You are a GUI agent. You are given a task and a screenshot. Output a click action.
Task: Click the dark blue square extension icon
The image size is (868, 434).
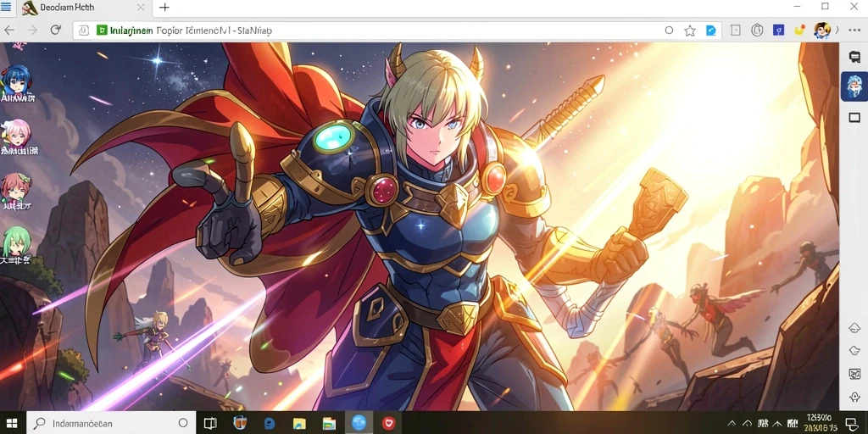[x=779, y=31]
